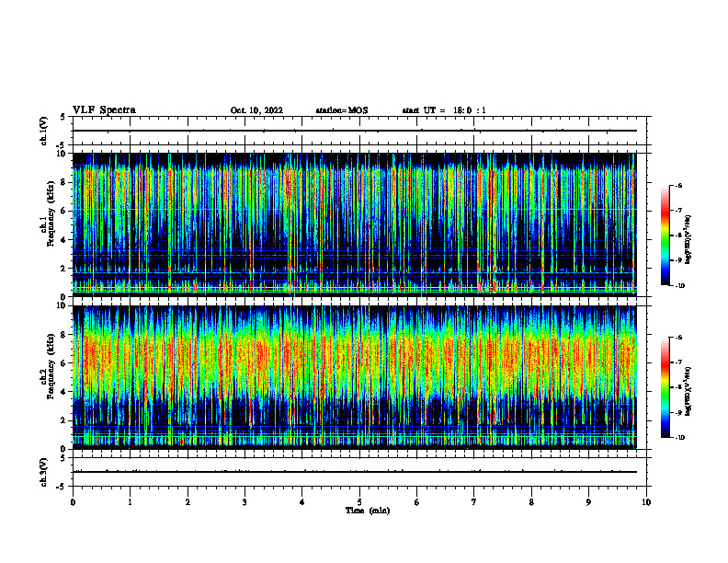Click time axis tick label "5"
Viewport: 728px width, 563px height.
pos(359,502)
